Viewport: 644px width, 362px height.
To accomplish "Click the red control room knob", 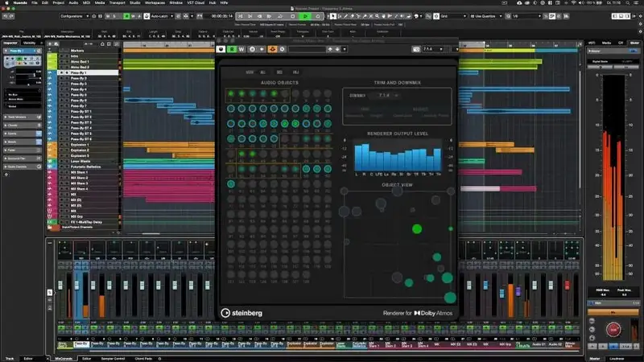I will pos(613,330).
